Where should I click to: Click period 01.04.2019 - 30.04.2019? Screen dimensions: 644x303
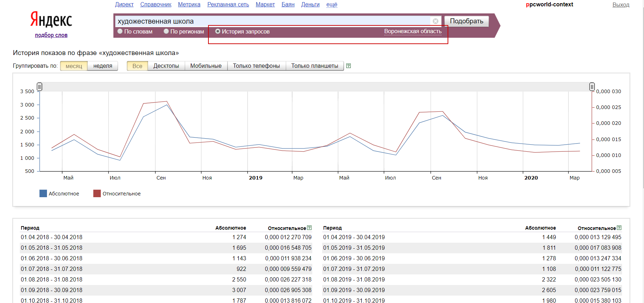354,237
